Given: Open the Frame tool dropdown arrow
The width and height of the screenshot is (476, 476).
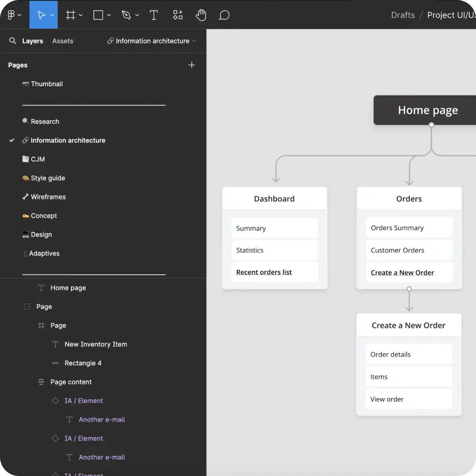Looking at the screenshot, I should [81, 15].
